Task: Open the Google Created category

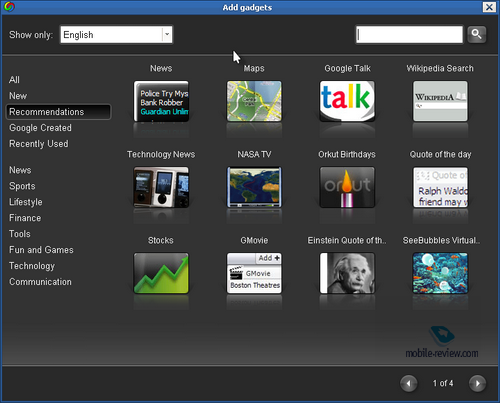Action: 40,128
